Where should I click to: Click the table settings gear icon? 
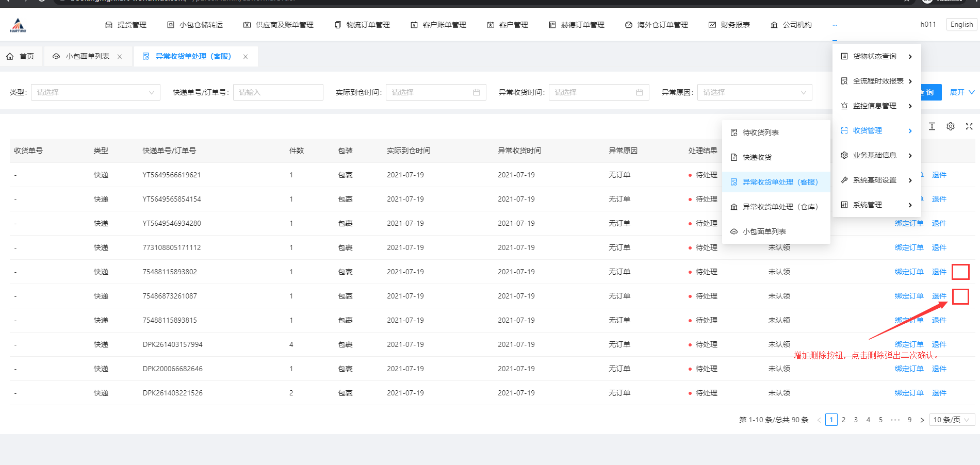pos(950,126)
